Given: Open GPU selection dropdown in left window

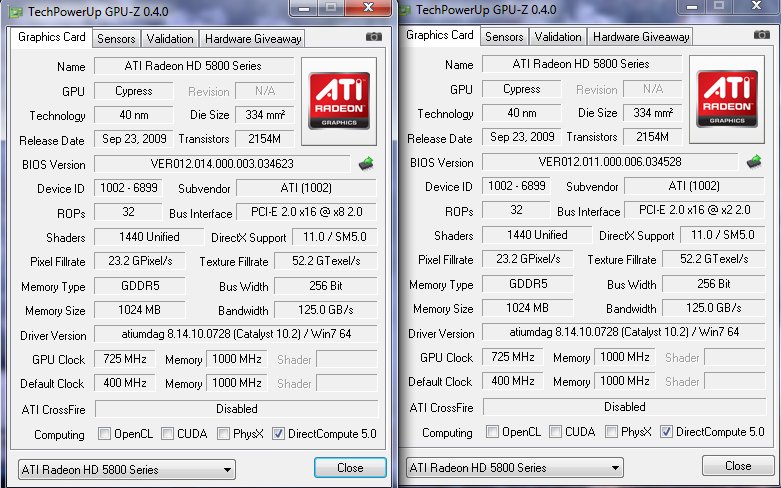Looking at the screenshot, I should (127, 470).
